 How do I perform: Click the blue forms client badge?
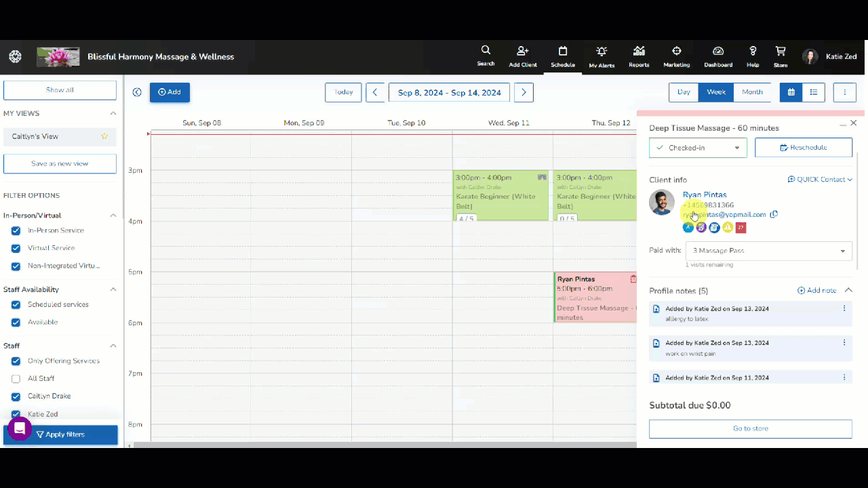click(x=714, y=228)
